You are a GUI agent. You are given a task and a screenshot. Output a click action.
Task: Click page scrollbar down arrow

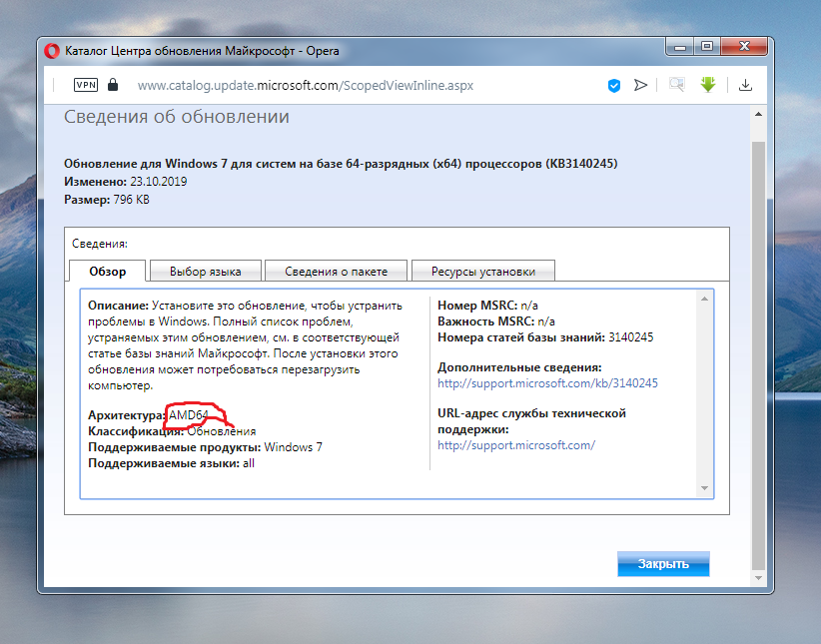coord(758,578)
